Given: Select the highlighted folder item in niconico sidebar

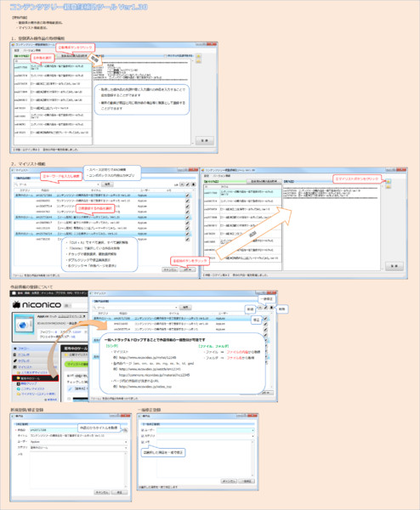Looking at the screenshot, I should [x=36, y=378].
